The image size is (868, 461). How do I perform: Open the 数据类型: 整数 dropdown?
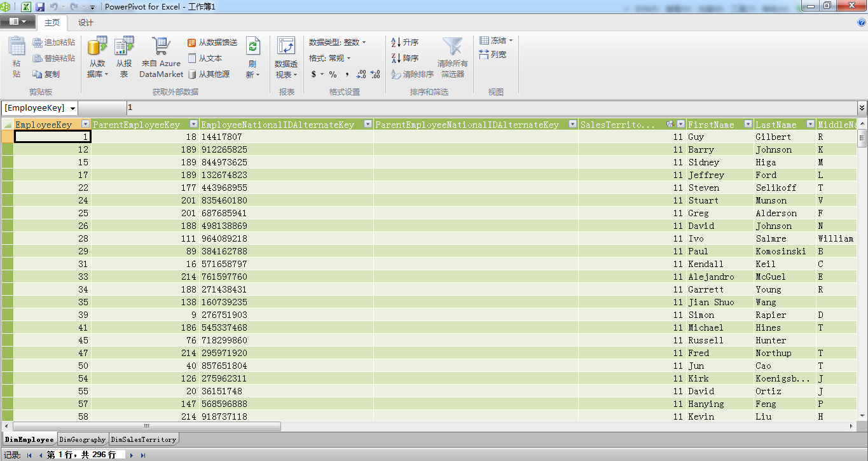coord(338,43)
